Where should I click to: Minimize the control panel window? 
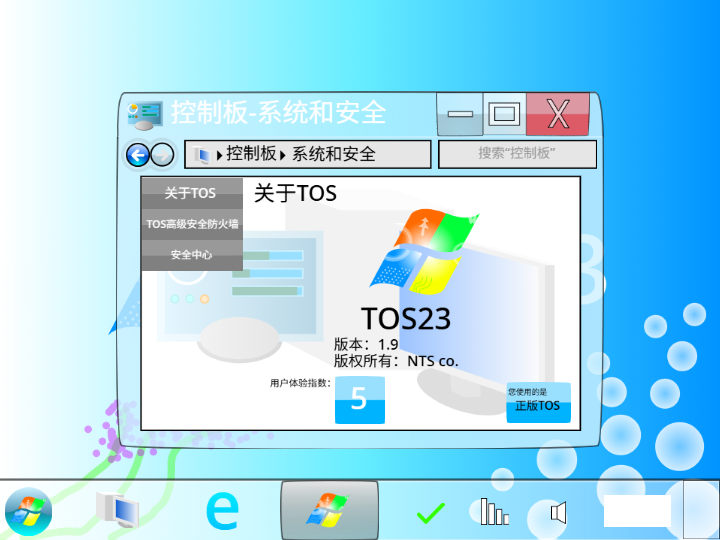pos(460,114)
